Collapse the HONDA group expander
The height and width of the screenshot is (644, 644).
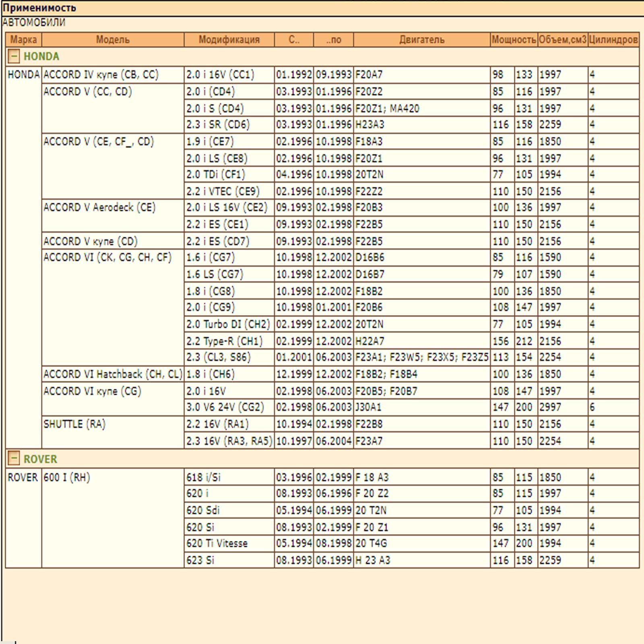tap(13, 56)
